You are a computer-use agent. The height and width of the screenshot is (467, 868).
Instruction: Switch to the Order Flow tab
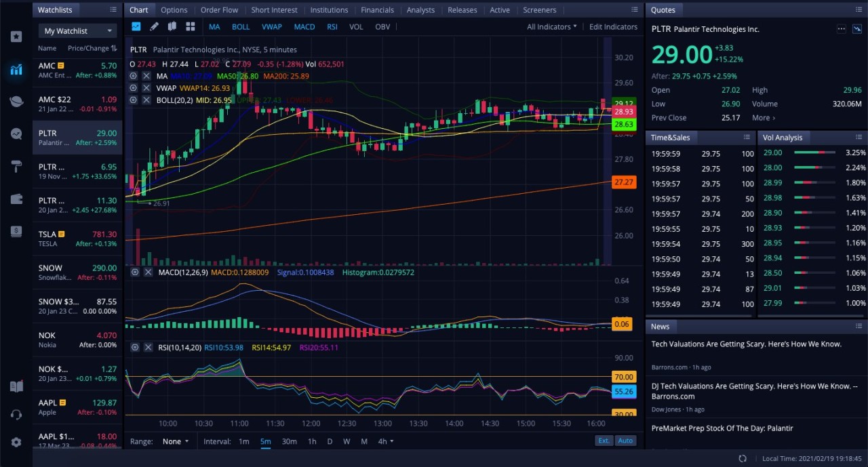pyautogui.click(x=220, y=10)
